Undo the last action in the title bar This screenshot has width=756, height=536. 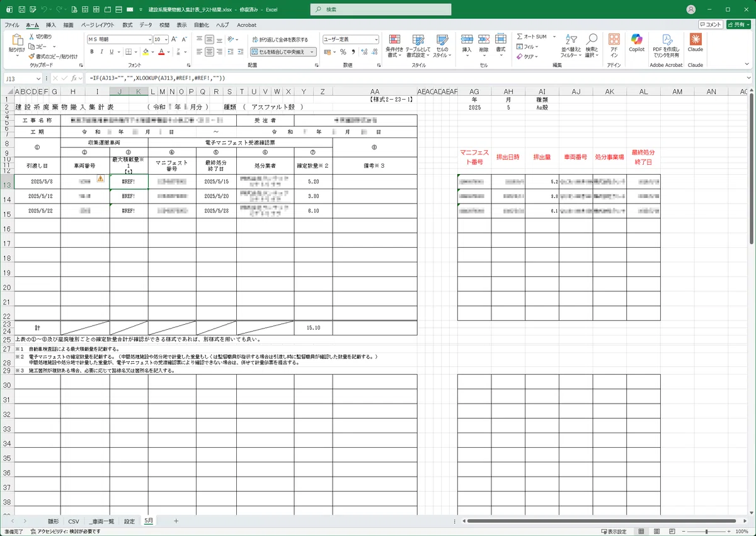tap(44, 10)
